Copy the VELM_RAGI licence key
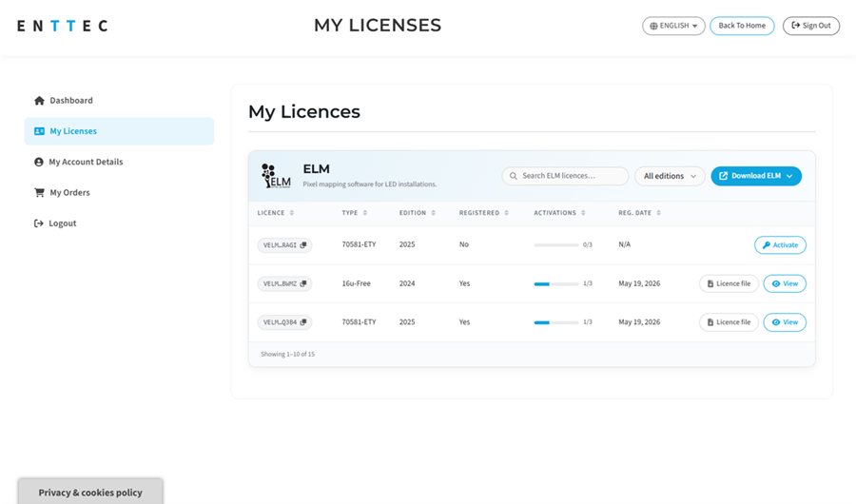 303,245
